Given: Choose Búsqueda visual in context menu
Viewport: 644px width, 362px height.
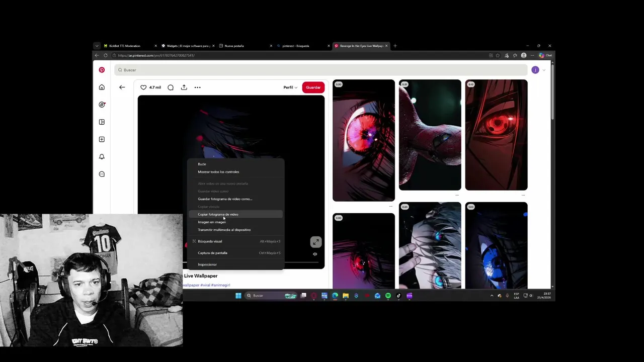Looking at the screenshot, I should 235,241.
